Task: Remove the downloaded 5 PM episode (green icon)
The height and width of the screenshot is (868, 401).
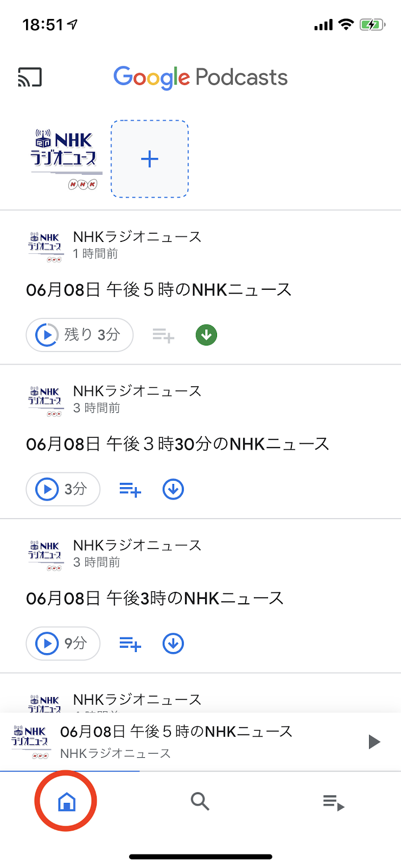Action: [x=206, y=335]
